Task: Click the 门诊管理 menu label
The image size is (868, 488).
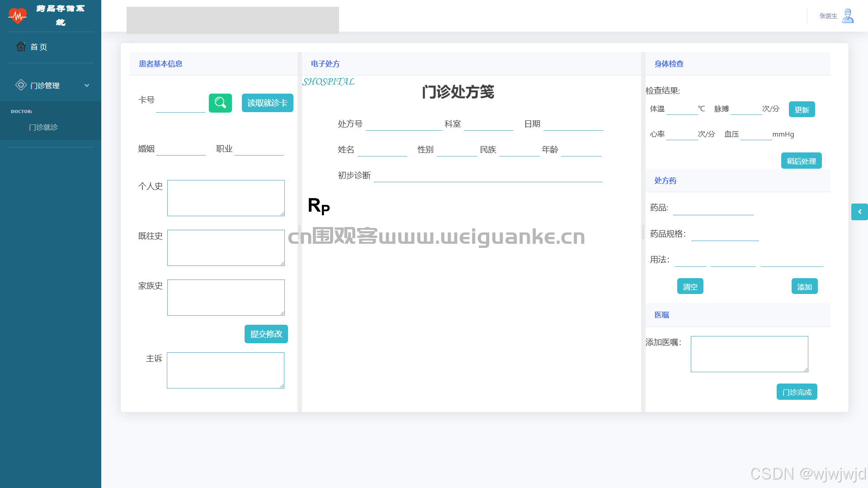Action: 45,85
